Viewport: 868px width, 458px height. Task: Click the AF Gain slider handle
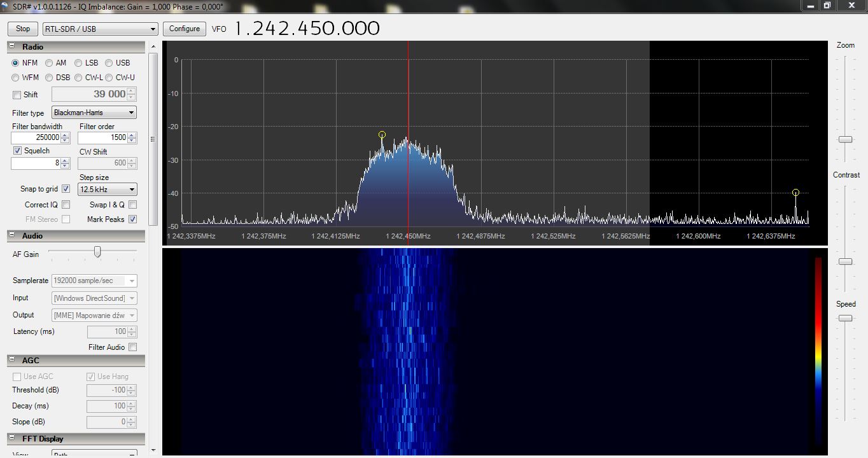click(97, 253)
